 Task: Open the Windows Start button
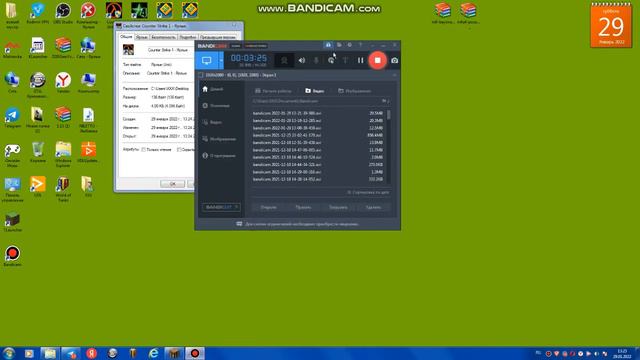[x=9, y=353]
